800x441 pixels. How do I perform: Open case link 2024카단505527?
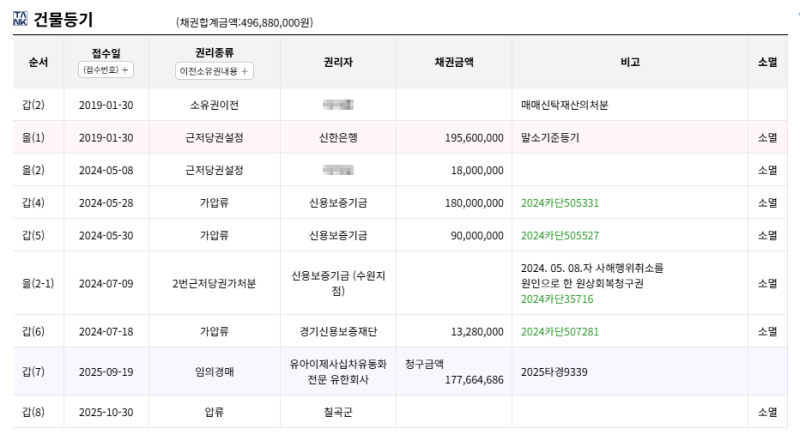(x=560, y=236)
